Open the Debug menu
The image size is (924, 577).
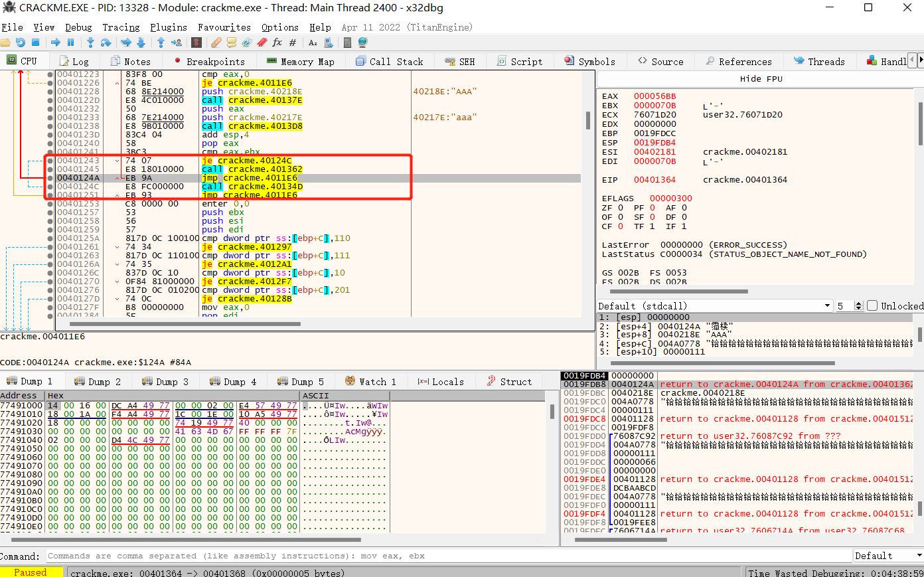click(78, 27)
